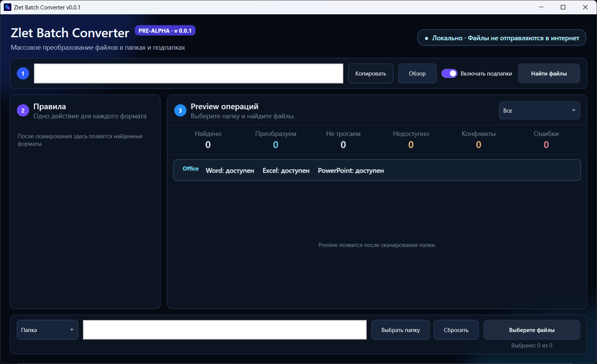Screen dimensions: 597x364
Task: Click the Правила panel heading
Action: click(50, 107)
